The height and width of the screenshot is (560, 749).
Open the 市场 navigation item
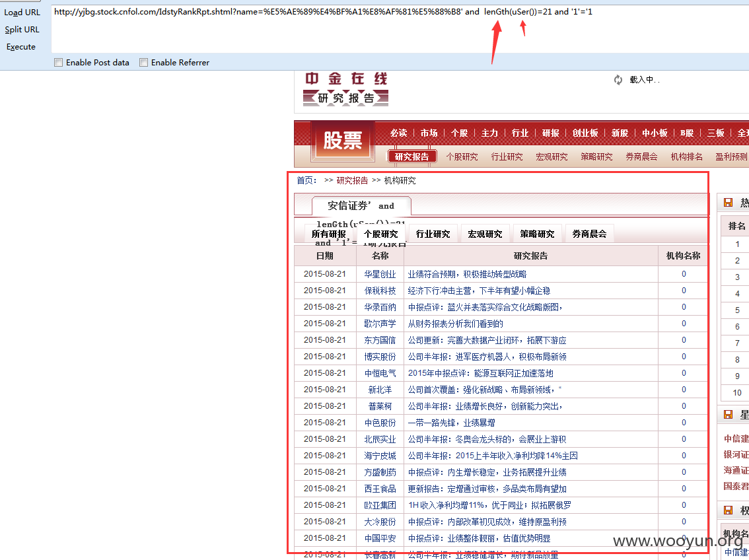(429, 133)
